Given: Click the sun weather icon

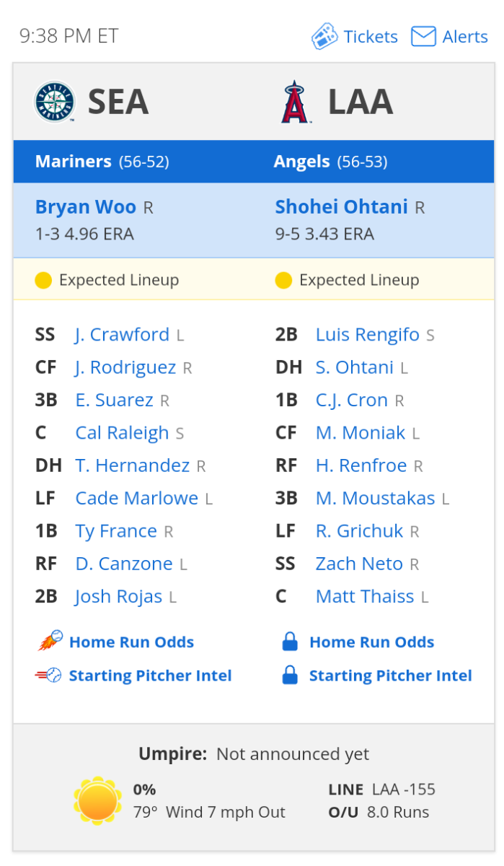Looking at the screenshot, I should pyautogui.click(x=97, y=800).
